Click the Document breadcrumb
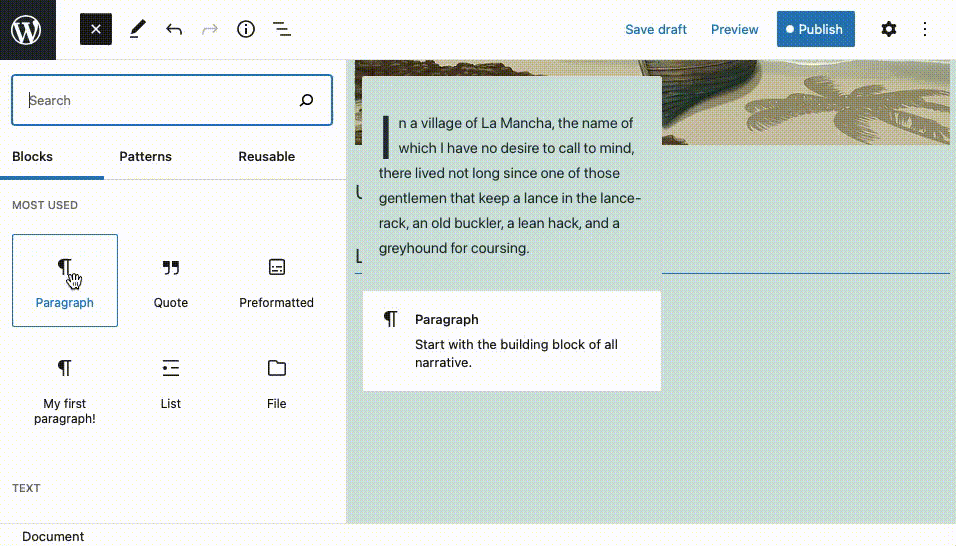The height and width of the screenshot is (546, 956). click(x=53, y=536)
